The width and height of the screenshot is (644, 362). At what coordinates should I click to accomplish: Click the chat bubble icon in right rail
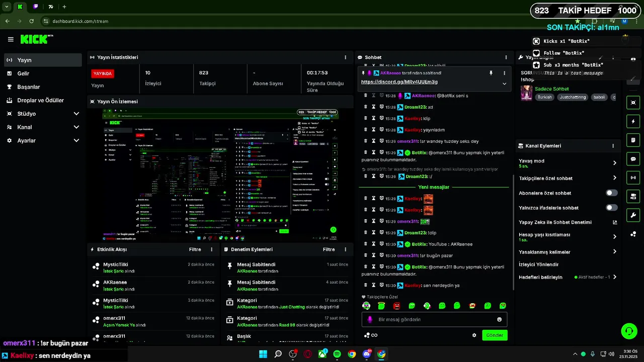(x=633, y=159)
